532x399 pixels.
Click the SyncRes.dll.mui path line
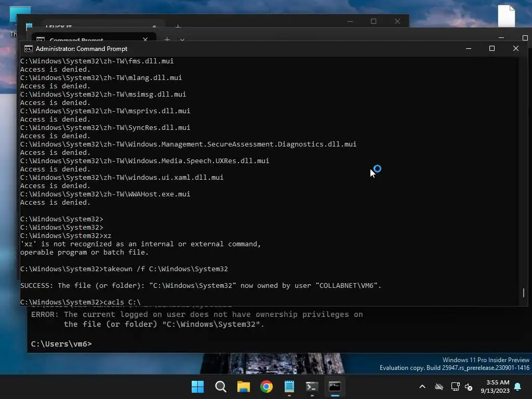coord(105,128)
